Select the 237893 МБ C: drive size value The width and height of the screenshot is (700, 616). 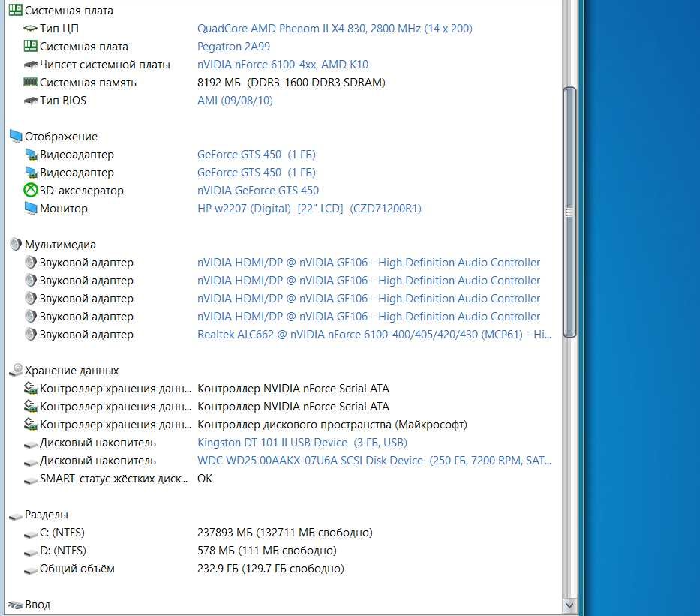point(285,533)
